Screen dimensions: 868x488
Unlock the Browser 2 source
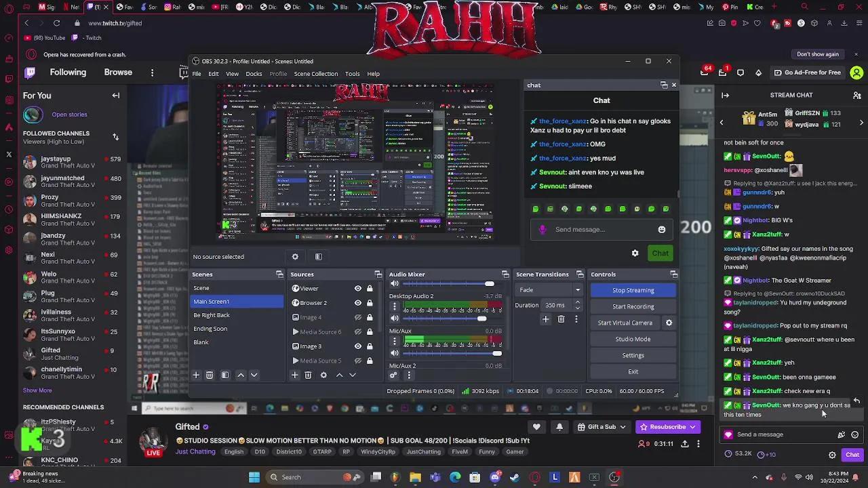pos(370,303)
